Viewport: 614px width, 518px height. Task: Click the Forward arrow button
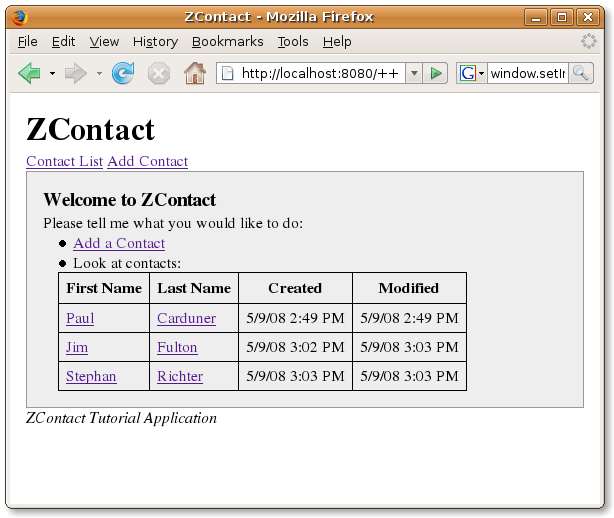tap(75, 73)
